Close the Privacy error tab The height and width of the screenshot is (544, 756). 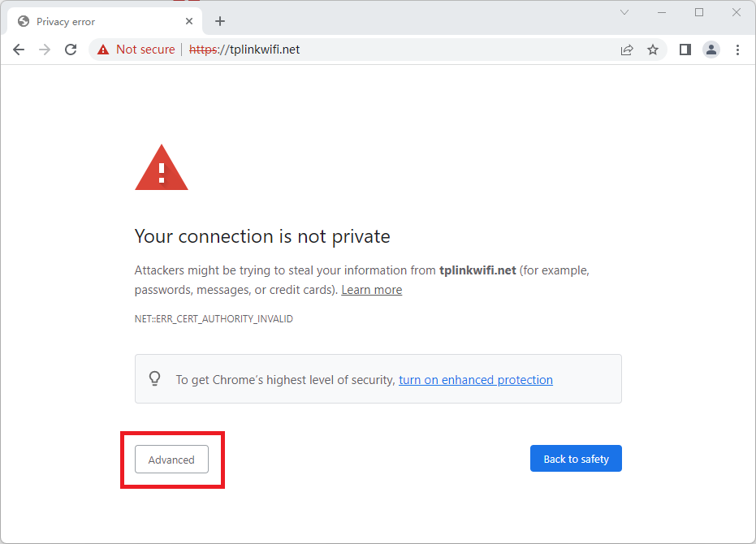[x=189, y=21]
